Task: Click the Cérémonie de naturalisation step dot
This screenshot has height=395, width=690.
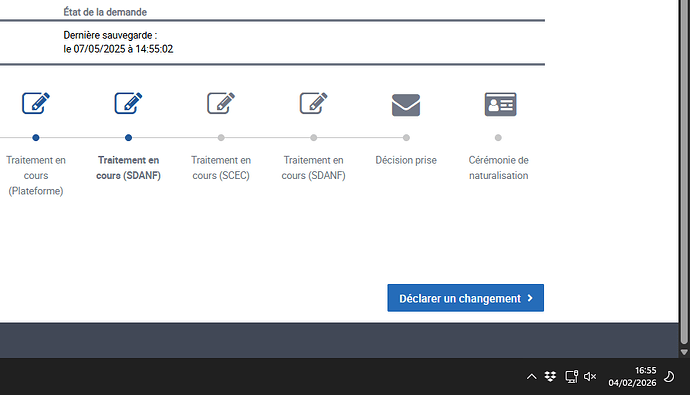Action: coord(498,138)
